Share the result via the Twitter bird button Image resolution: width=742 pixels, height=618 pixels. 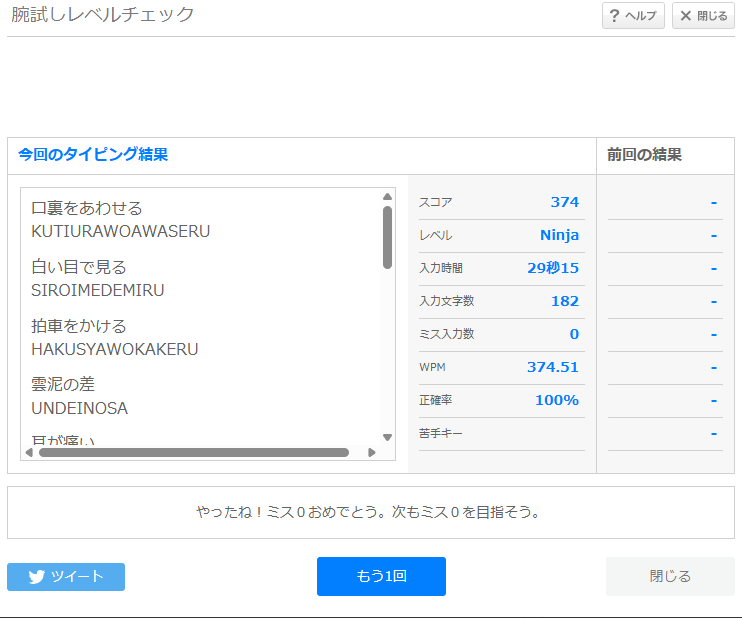point(66,576)
